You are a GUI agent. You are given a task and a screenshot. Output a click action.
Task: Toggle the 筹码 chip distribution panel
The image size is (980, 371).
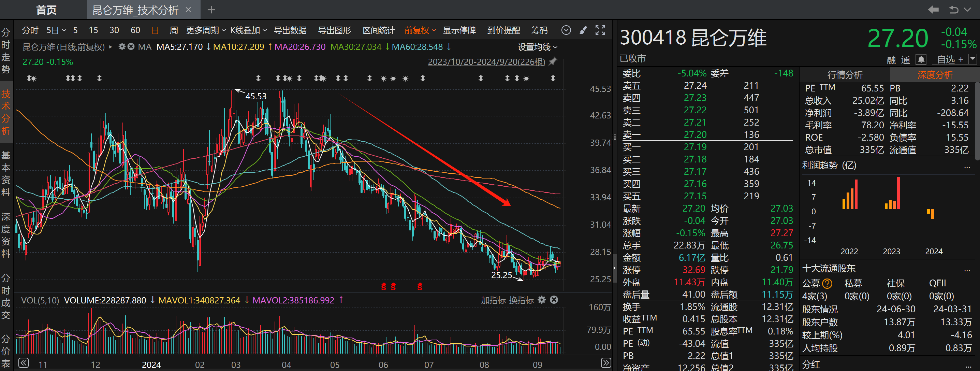[x=539, y=30]
